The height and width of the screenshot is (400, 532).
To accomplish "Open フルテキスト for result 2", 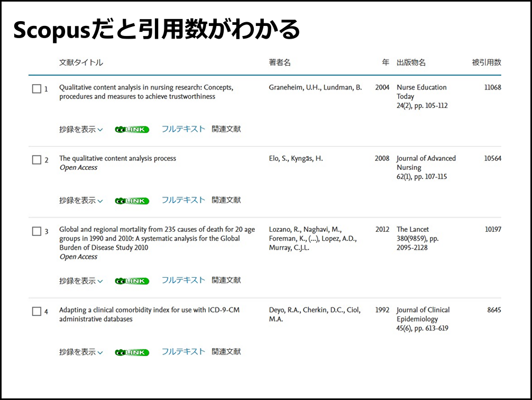I will coord(183,200).
